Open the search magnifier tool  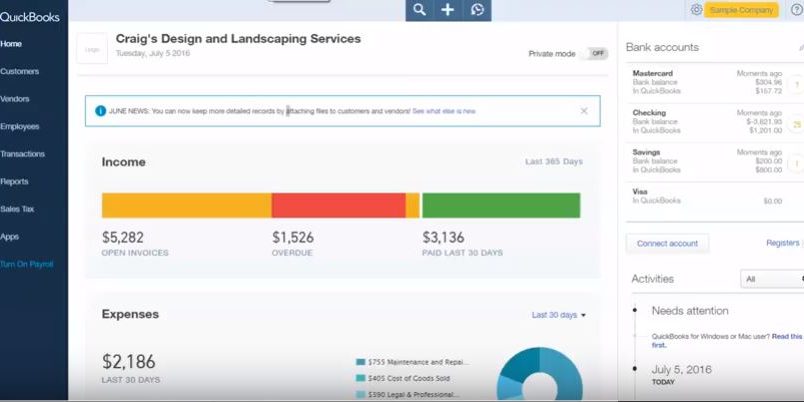[420, 10]
